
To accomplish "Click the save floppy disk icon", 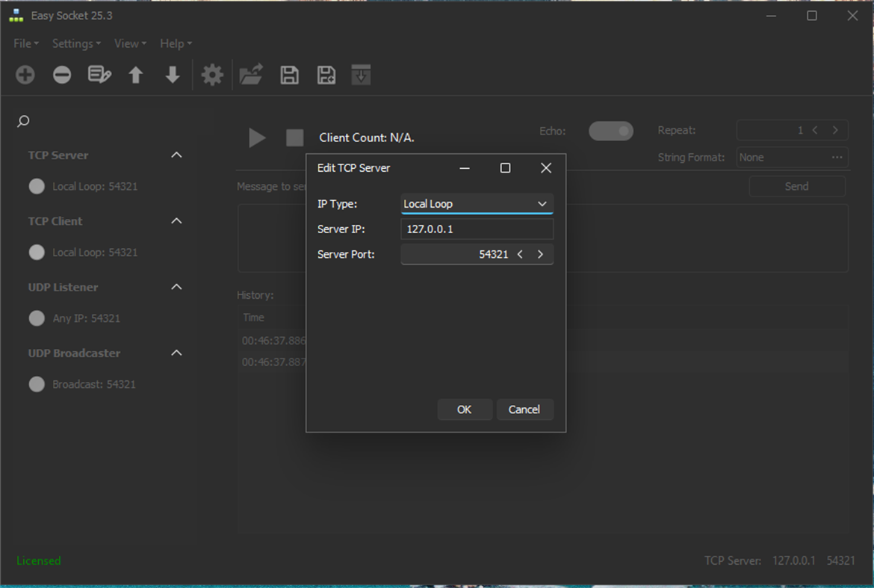I will [x=289, y=75].
